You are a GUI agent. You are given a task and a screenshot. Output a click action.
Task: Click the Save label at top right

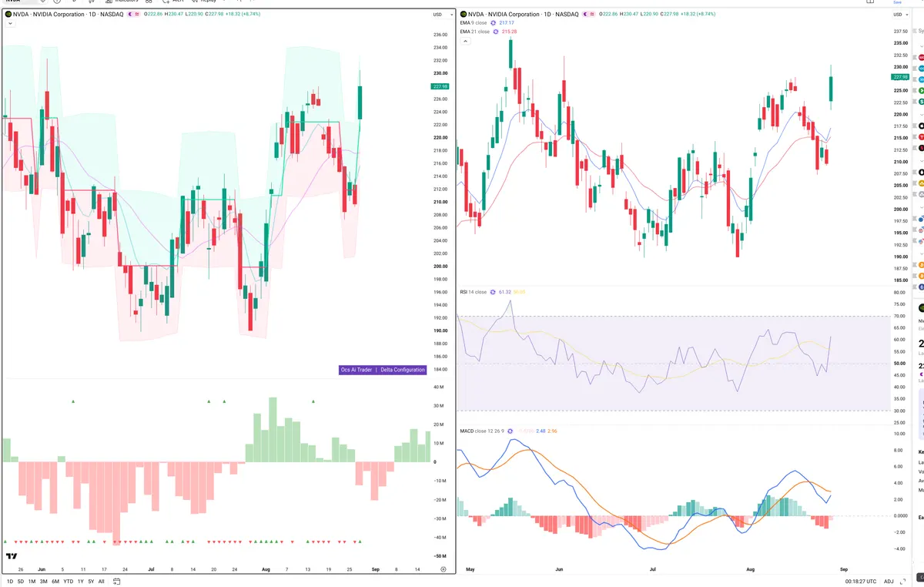pyautogui.click(x=897, y=2)
